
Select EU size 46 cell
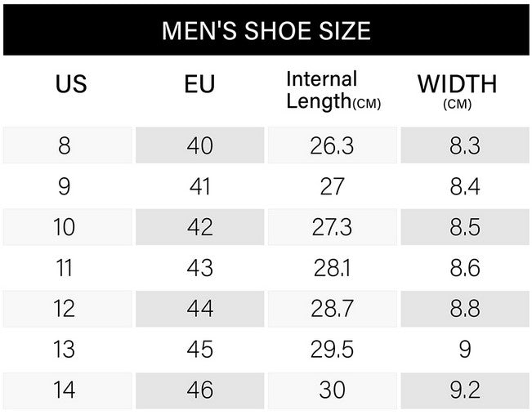200,390
